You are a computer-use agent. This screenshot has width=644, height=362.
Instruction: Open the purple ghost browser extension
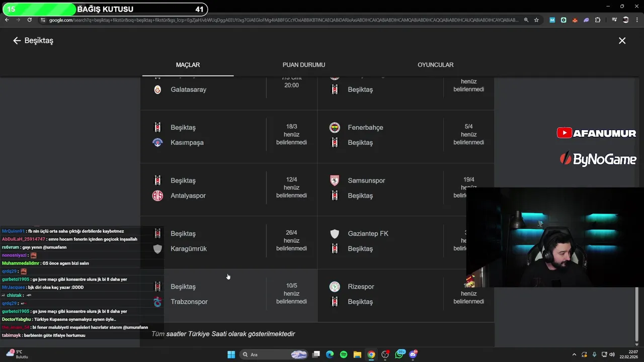pyautogui.click(x=586, y=20)
